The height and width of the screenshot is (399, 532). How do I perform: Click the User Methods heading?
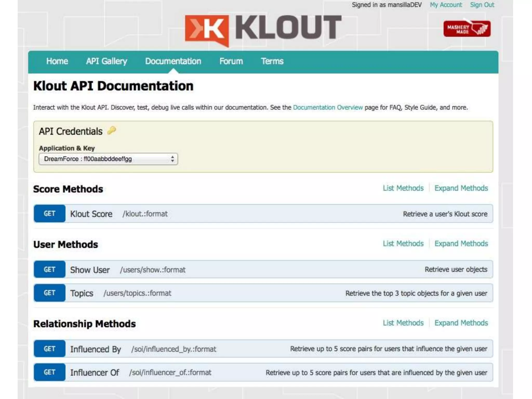pos(65,244)
